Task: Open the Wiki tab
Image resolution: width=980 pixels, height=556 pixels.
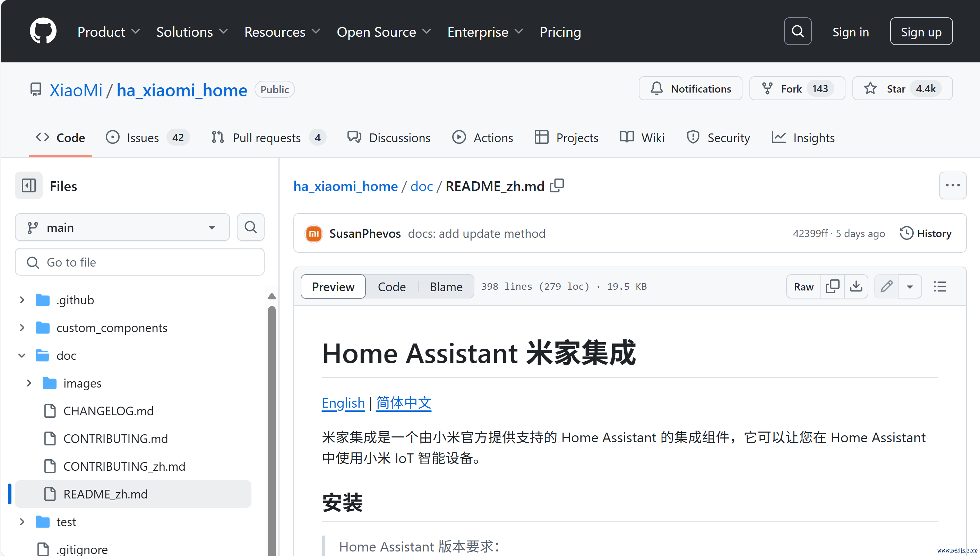Action: [642, 138]
